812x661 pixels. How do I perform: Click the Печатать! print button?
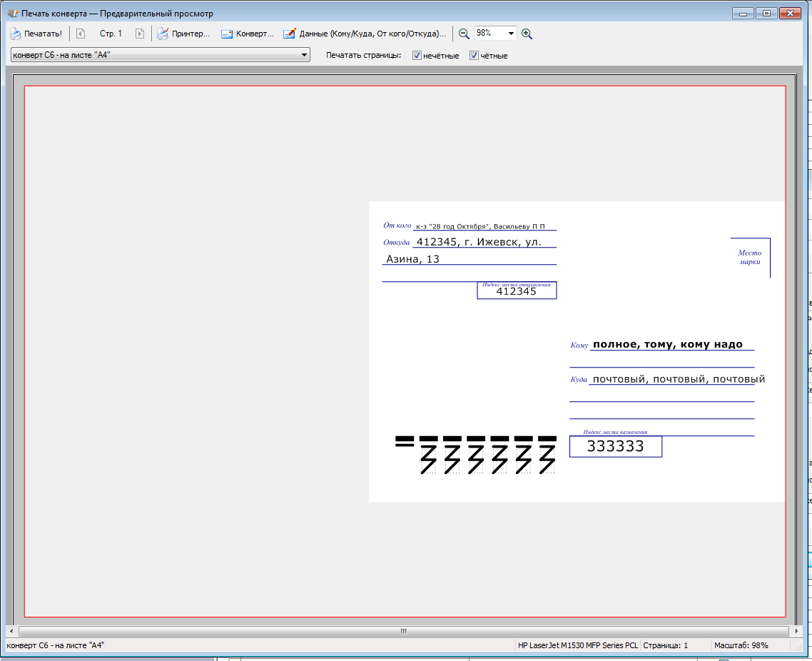(x=36, y=34)
